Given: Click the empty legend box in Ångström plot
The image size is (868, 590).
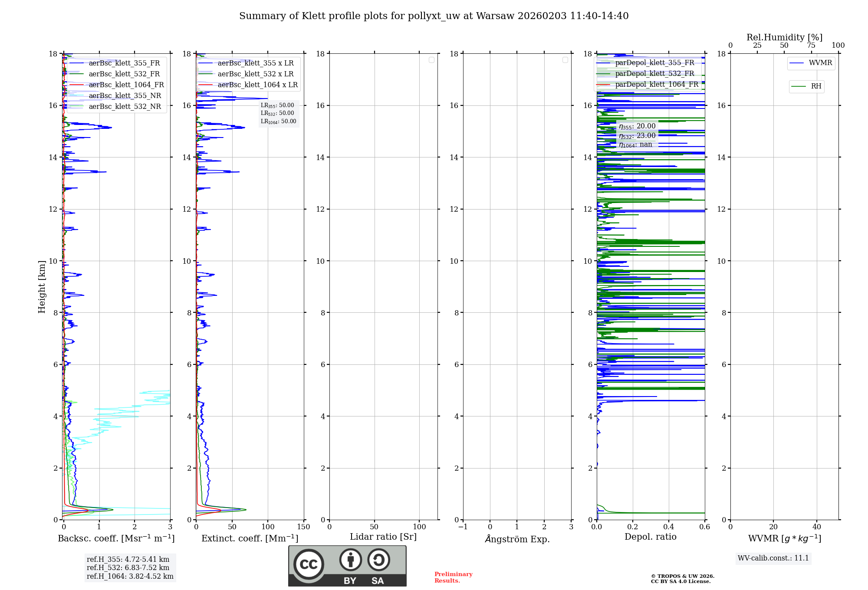Looking at the screenshot, I should click(565, 60).
